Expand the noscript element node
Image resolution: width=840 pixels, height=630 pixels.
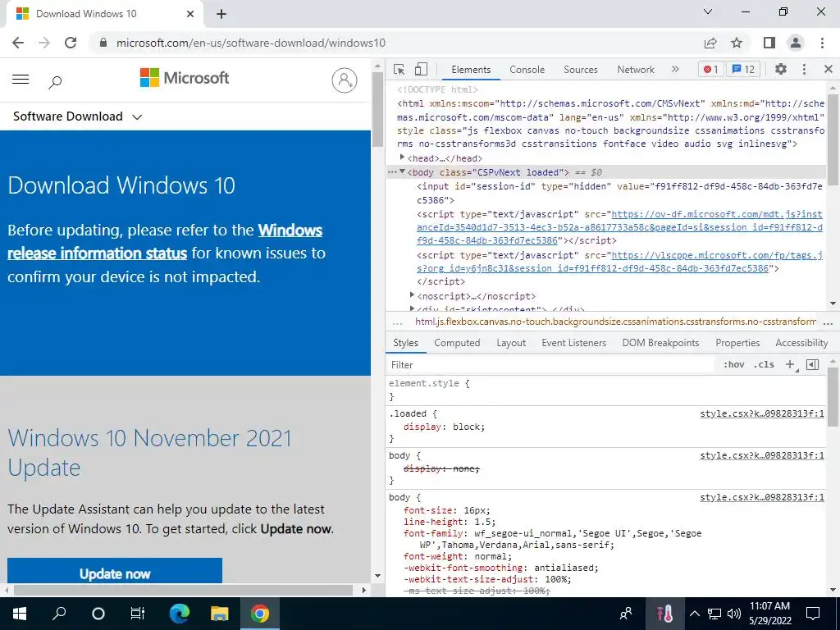pos(412,294)
